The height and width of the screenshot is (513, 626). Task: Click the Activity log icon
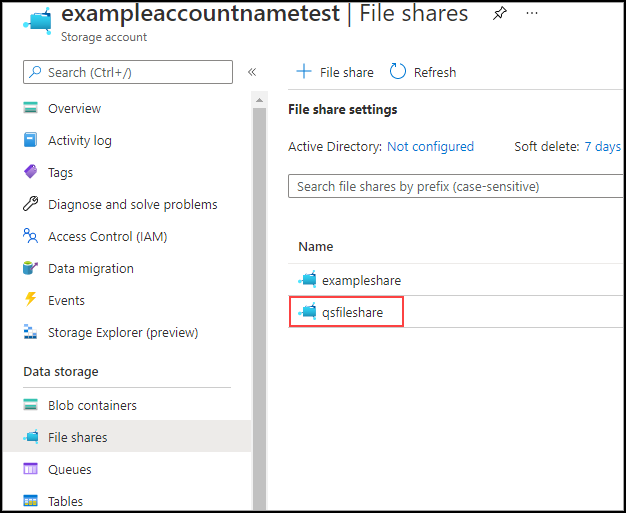coord(30,140)
